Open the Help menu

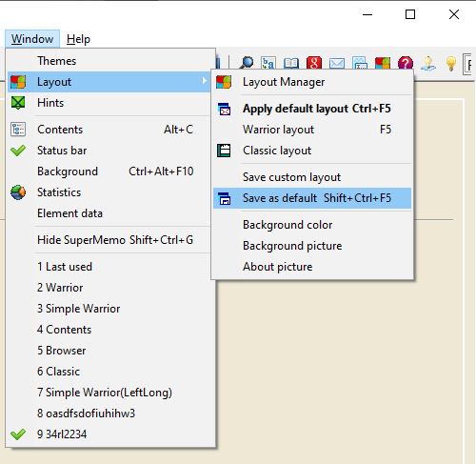[x=78, y=39]
